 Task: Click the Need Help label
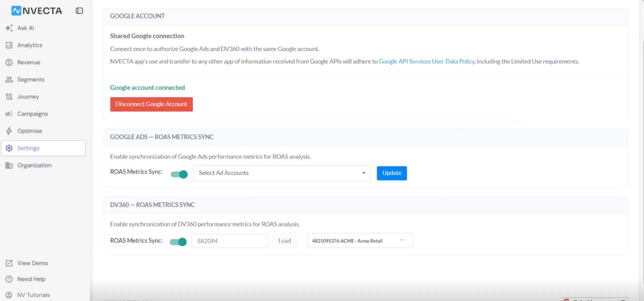click(31, 279)
